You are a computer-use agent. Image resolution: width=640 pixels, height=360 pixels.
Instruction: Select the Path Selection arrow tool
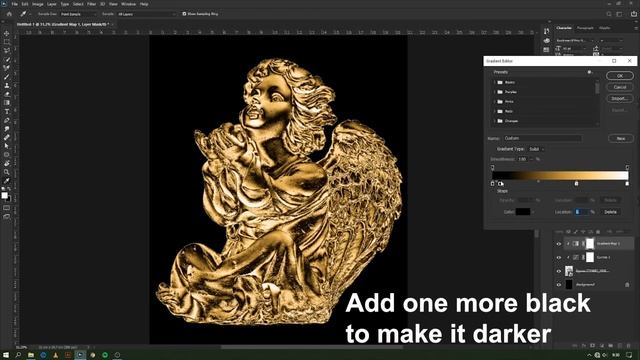coord(7,146)
